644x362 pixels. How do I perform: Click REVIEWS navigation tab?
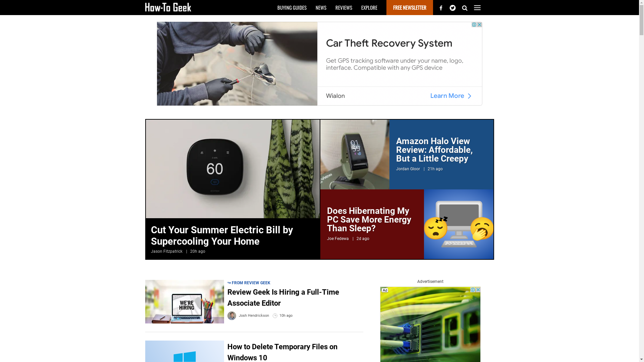coord(344,7)
